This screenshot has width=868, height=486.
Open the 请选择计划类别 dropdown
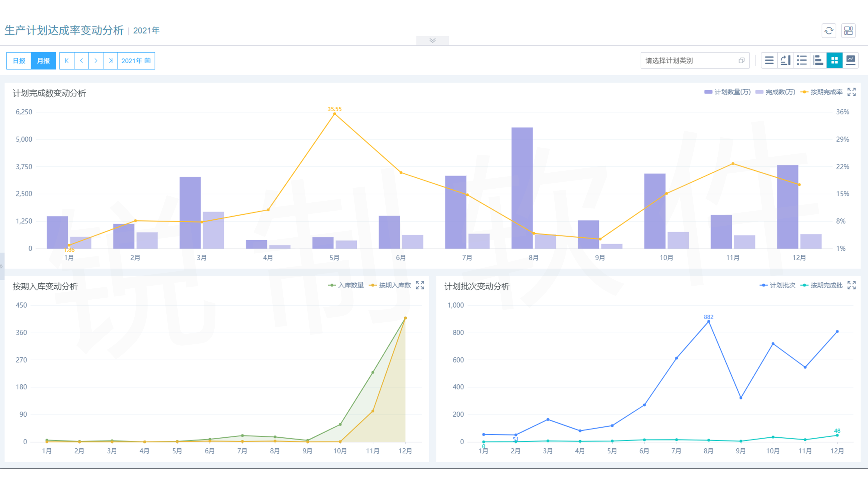(x=694, y=61)
